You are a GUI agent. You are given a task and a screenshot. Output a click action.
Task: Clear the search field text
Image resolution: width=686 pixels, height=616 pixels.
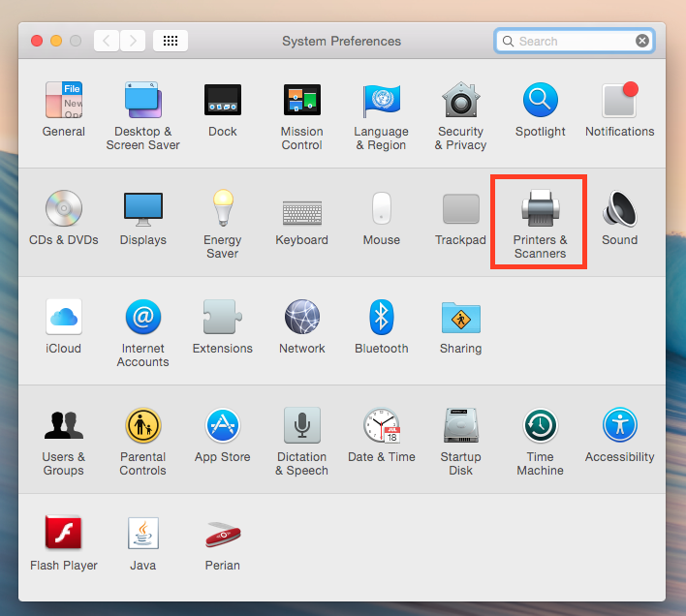point(642,41)
